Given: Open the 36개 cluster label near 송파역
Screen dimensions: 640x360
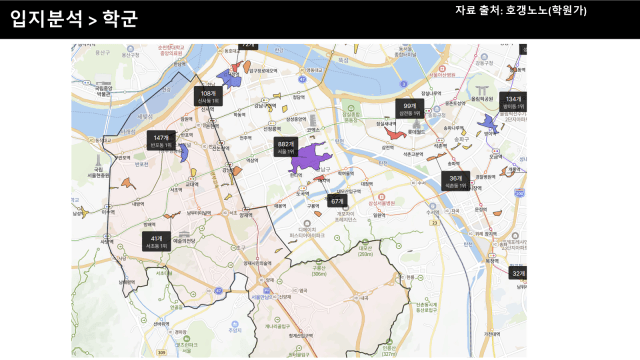Looking at the screenshot, I should [x=456, y=181].
